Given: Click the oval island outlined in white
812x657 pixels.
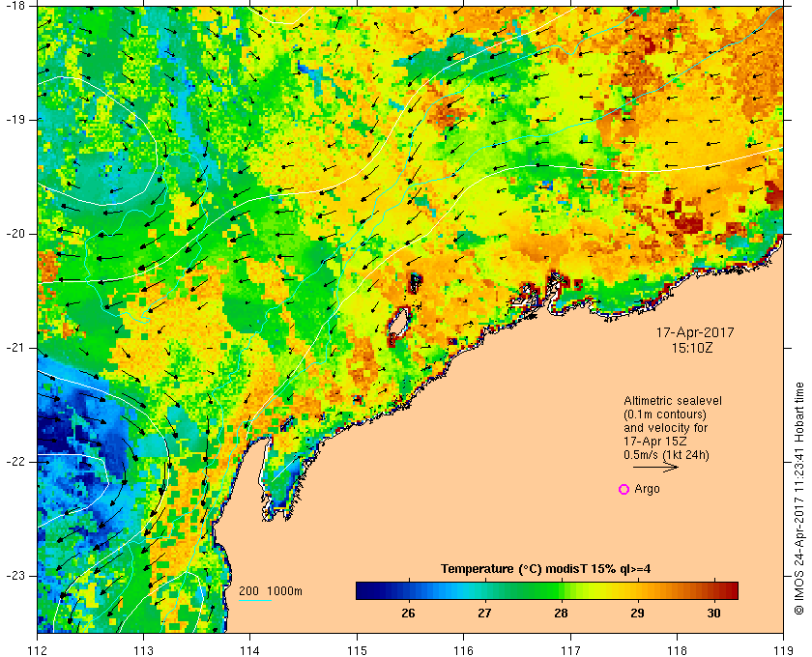Looking at the screenshot, I should (x=398, y=324).
